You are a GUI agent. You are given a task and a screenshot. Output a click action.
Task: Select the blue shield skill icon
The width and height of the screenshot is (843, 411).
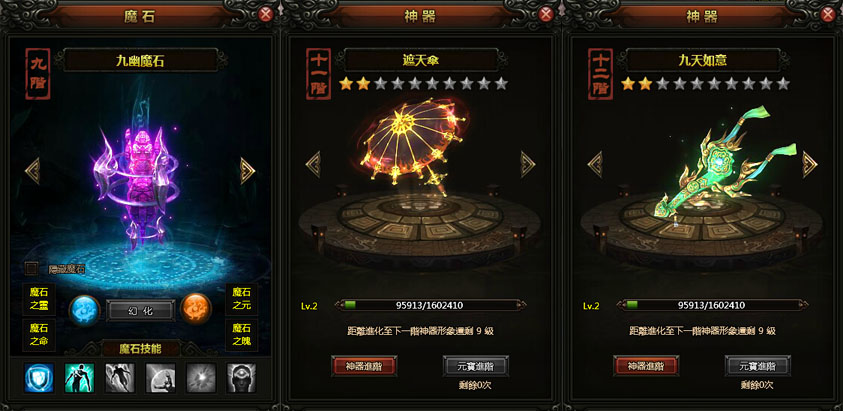[39, 378]
